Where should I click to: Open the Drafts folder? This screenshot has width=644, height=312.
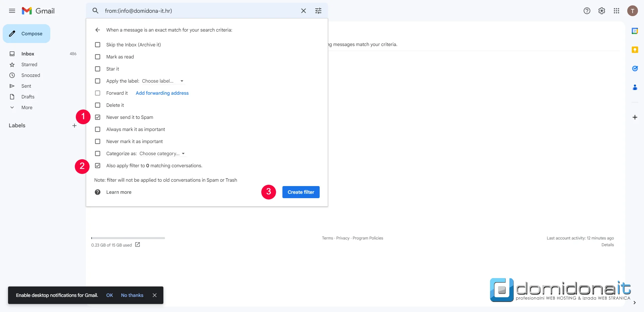pos(28,97)
